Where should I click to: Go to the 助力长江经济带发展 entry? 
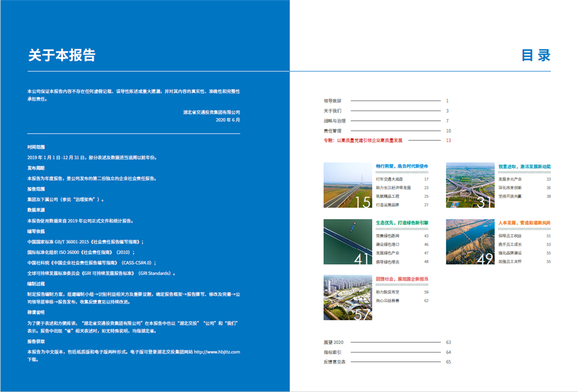pyautogui.click(x=393, y=188)
